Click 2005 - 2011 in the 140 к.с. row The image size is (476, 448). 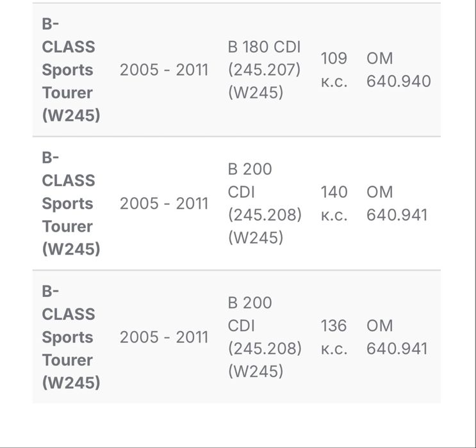tap(164, 204)
